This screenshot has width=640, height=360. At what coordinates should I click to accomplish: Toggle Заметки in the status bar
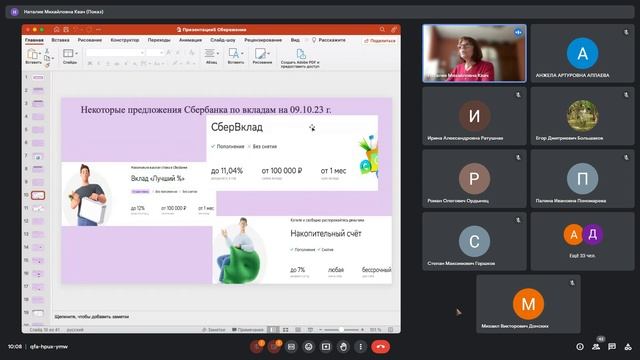coord(214,329)
